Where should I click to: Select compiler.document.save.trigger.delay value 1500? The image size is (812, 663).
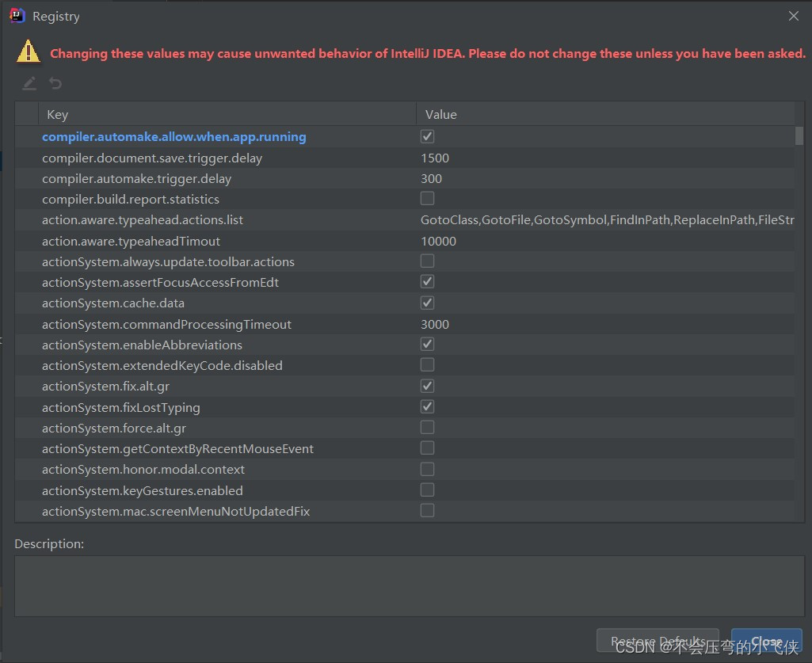[435, 158]
